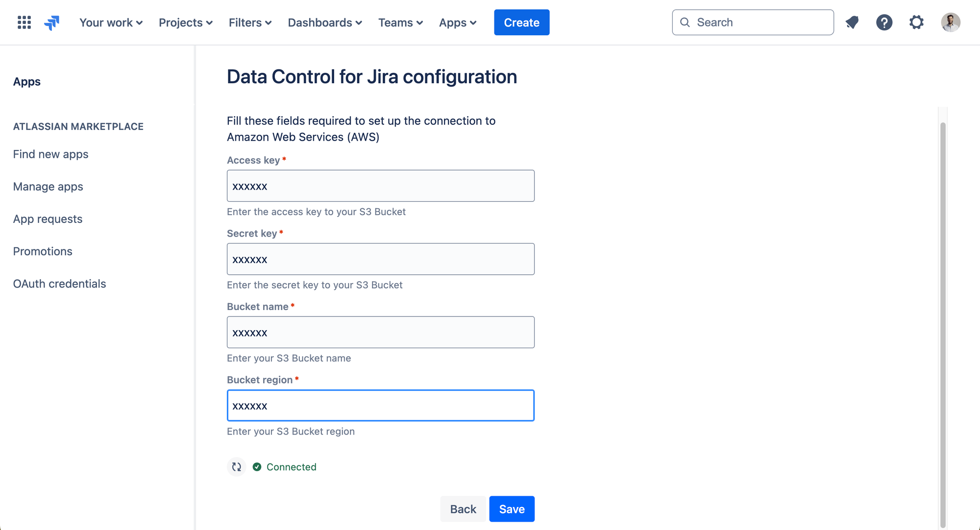Screen dimensions: 980x530
Task: Expand the Filters dropdown menu
Action: pyautogui.click(x=250, y=22)
